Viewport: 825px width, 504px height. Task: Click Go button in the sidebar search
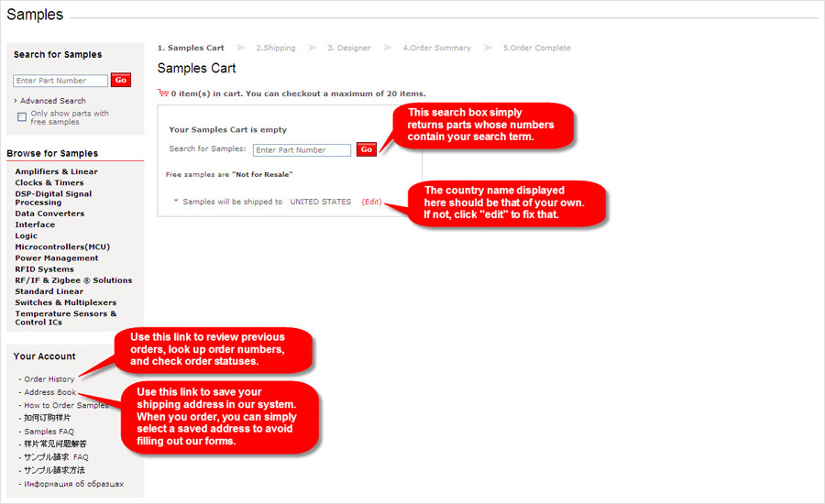(120, 81)
